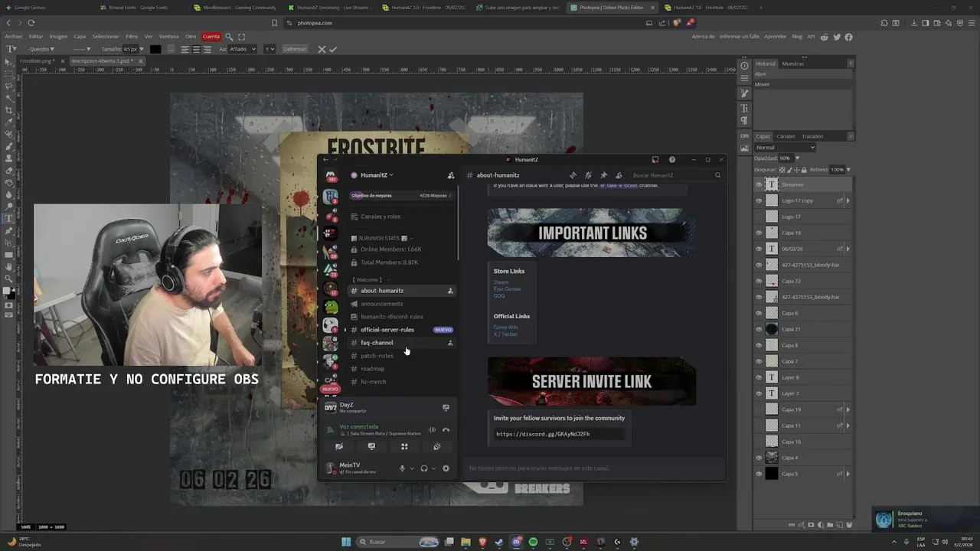Image resolution: width=980 pixels, height=551 pixels.
Task: Hide the Capa 18 layer
Action: tap(759, 233)
